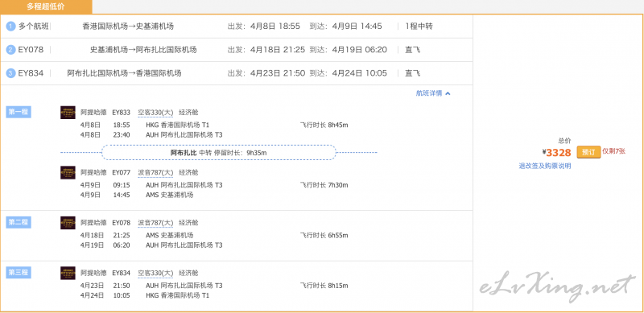Book this itinerary with the 预订 button
The height and width of the screenshot is (313, 644).
[588, 152]
